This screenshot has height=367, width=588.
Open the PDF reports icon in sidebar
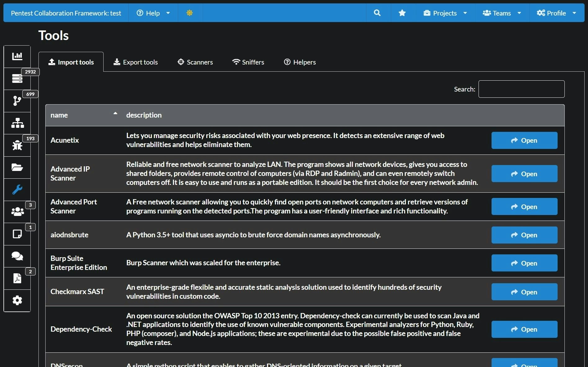(17, 278)
